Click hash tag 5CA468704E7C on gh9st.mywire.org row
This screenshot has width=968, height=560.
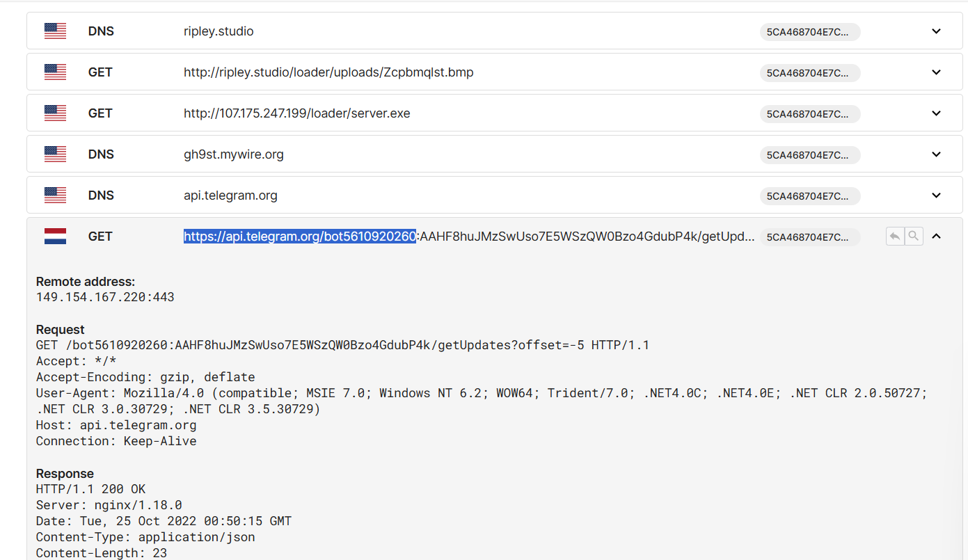(x=810, y=155)
